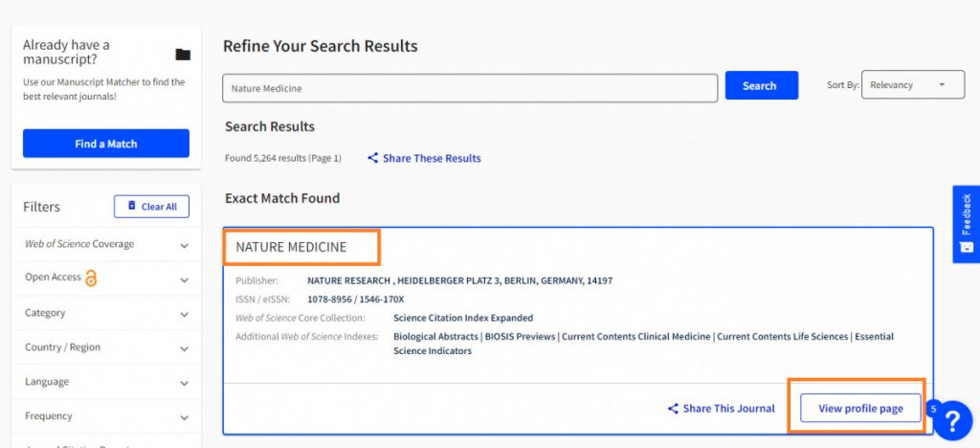The width and height of the screenshot is (980, 448).
Task: Open View profile page for Nature Medicine
Action: (x=859, y=409)
